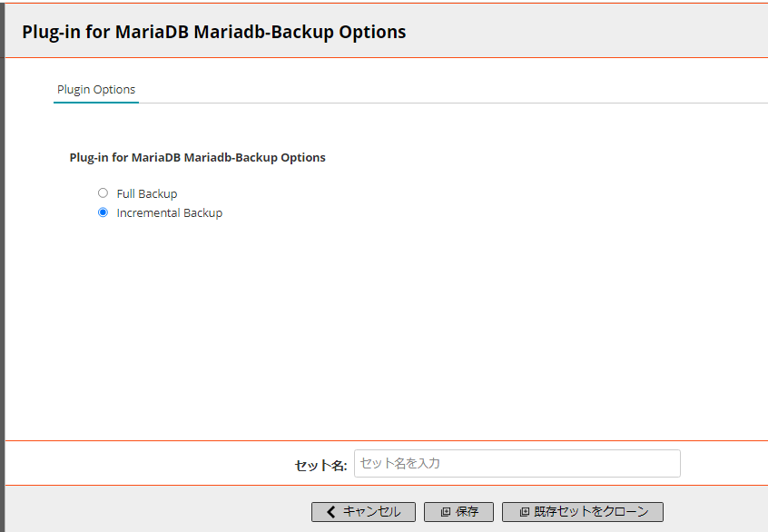Click the セット名を入力 placeholder text
This screenshot has width=768, height=532.
click(399, 463)
